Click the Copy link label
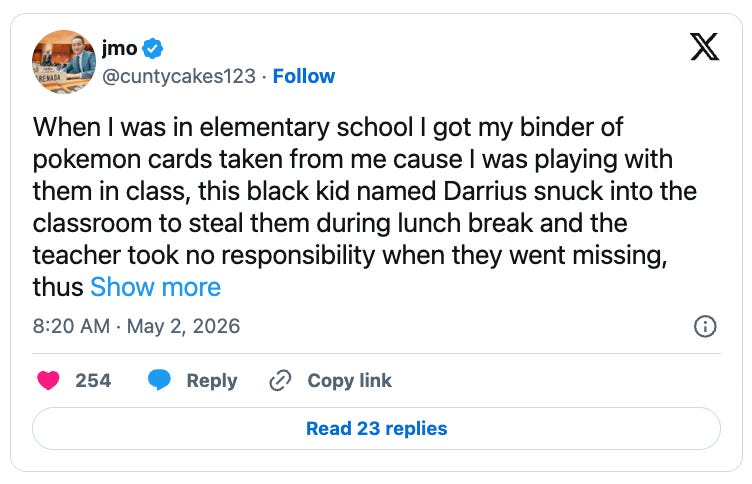The image size is (752, 484). (x=350, y=380)
